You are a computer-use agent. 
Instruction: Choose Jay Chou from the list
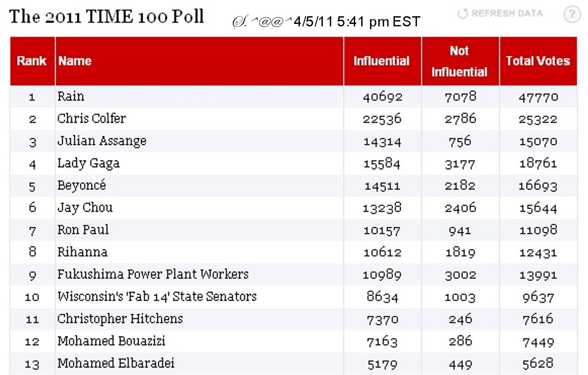(x=85, y=208)
